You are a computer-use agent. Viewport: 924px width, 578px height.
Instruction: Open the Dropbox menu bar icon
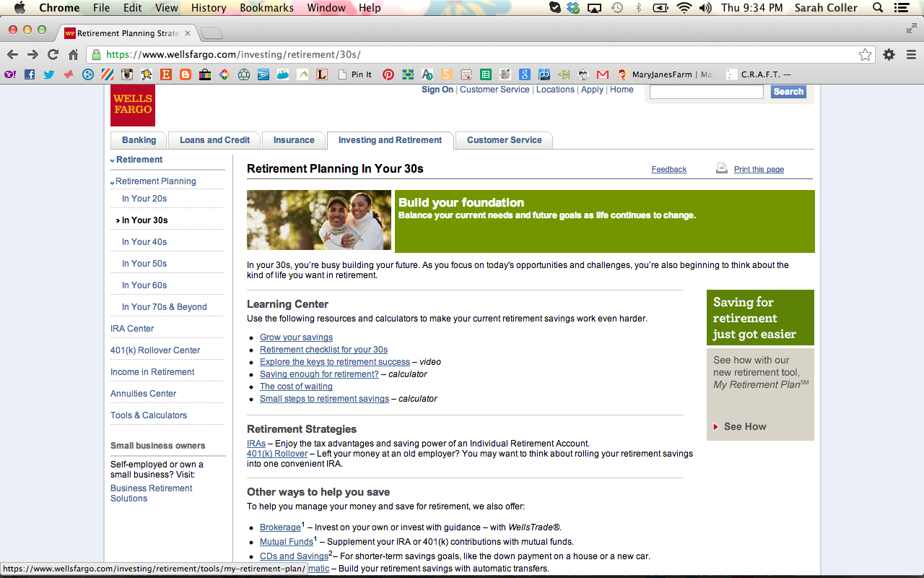573,8
